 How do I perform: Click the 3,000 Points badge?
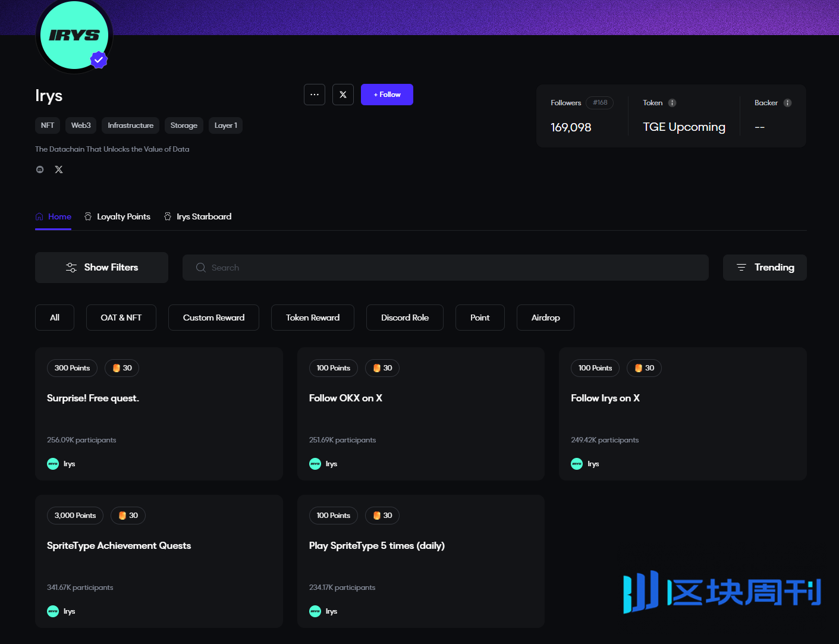click(75, 516)
